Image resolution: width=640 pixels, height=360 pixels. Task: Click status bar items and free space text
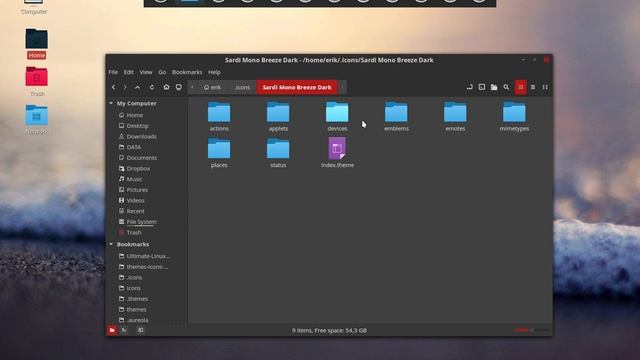pos(329,330)
